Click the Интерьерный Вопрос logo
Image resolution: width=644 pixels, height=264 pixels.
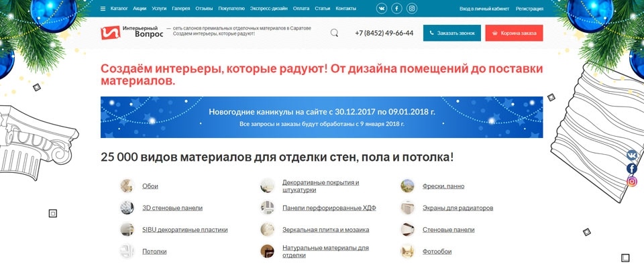[132, 32]
